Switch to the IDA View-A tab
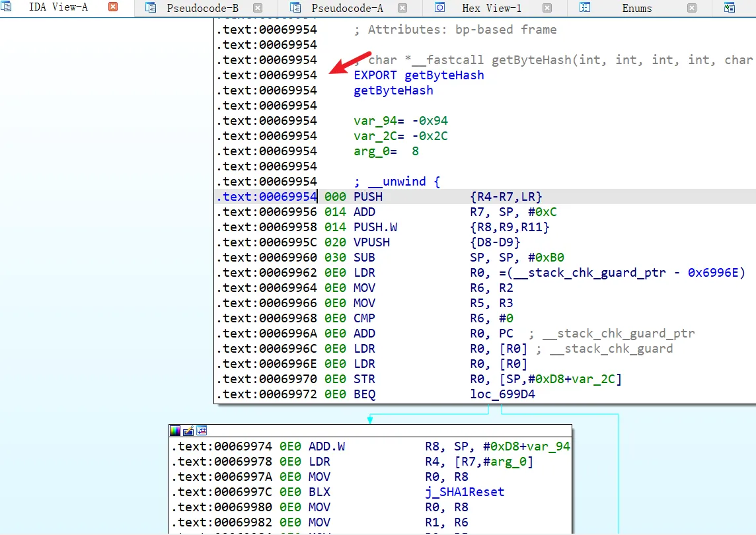Image resolution: width=756 pixels, height=535 pixels. 58,7
